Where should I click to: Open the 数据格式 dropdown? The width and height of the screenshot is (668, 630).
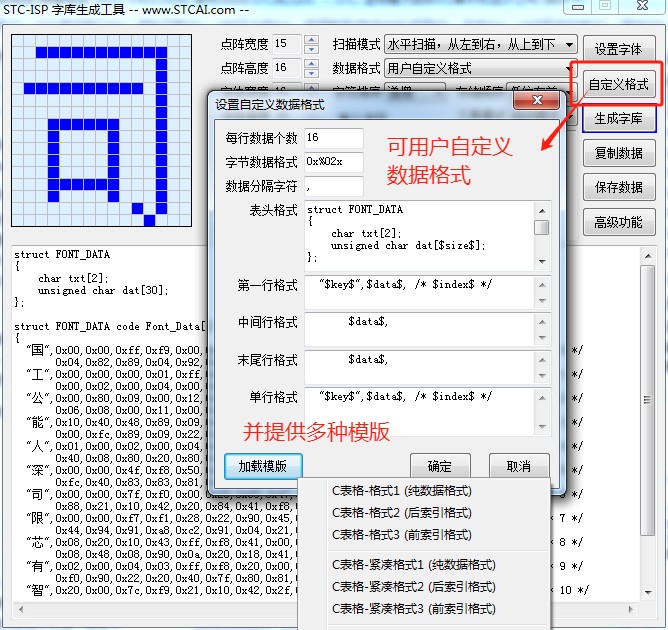[481, 68]
